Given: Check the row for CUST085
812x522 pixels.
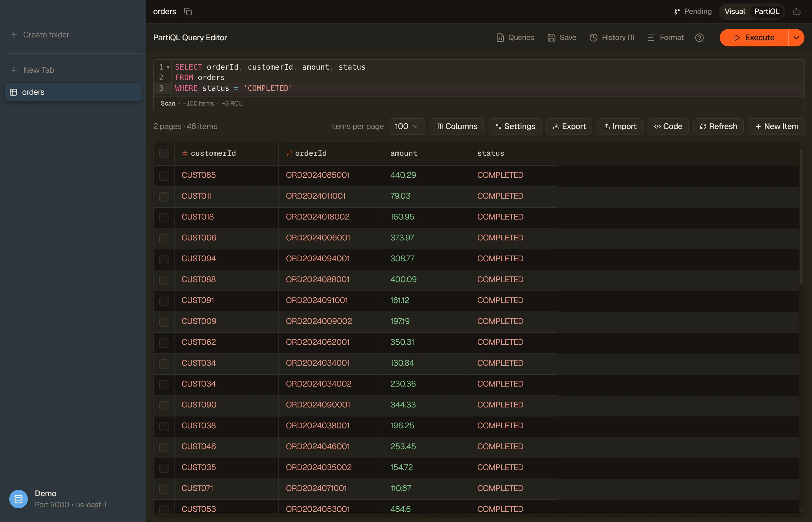Looking at the screenshot, I should click(x=164, y=176).
